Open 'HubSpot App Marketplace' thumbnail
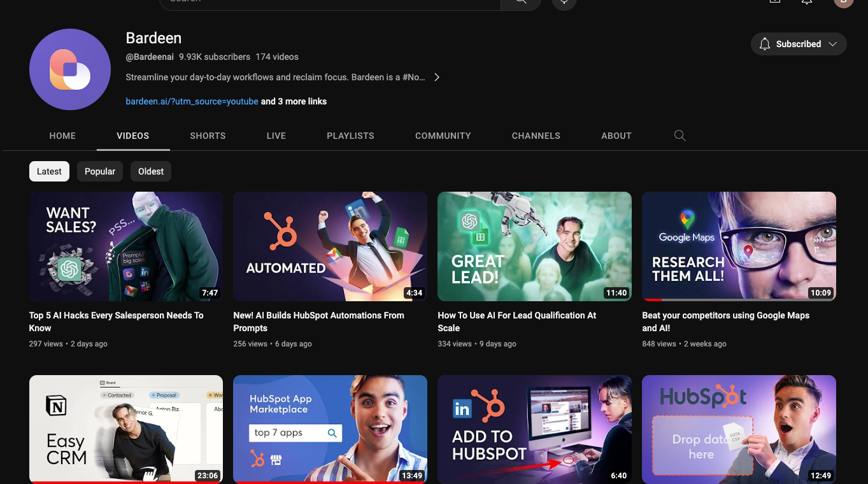The image size is (868, 484). click(x=330, y=429)
